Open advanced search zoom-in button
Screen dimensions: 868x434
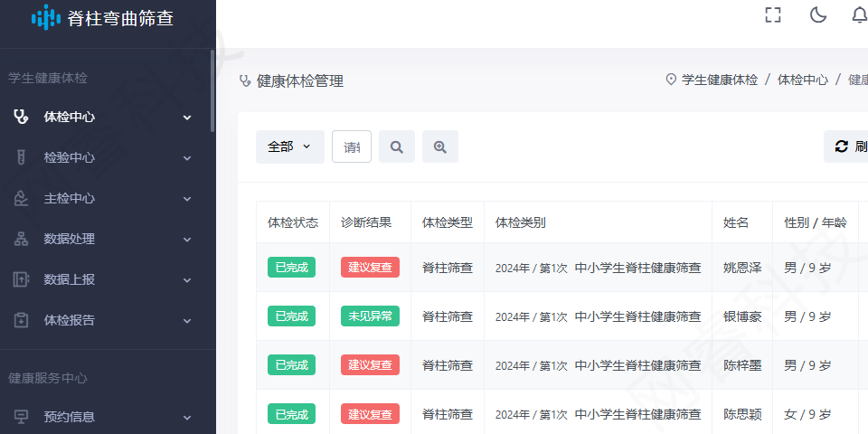tap(440, 146)
